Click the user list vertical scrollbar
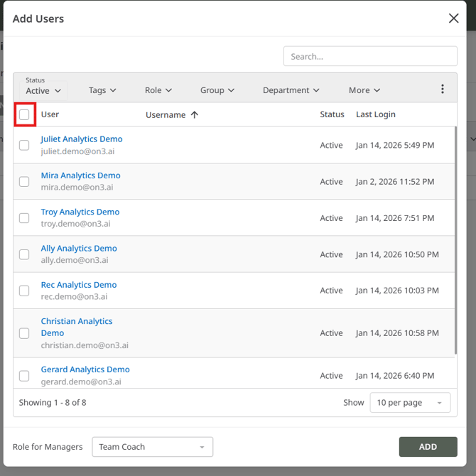Viewport: 476px width, 476px height. pos(455,242)
